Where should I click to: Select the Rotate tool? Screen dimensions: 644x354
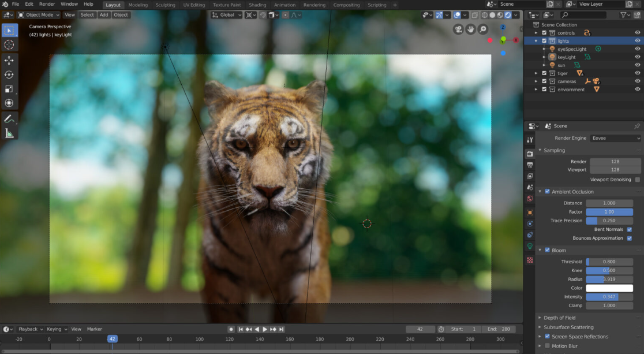[9, 74]
